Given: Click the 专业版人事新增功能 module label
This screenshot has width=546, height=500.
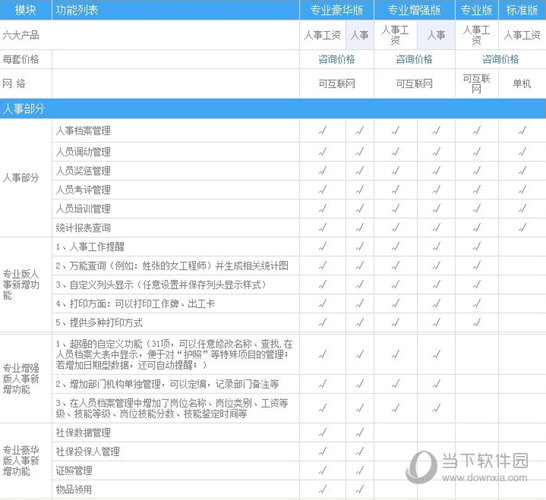Looking at the screenshot, I should point(21,284).
